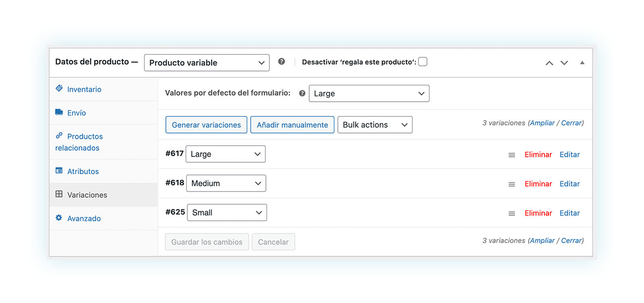Screen dimensions: 644x303
Task: Click the Inventario tag icon
Action: point(59,88)
